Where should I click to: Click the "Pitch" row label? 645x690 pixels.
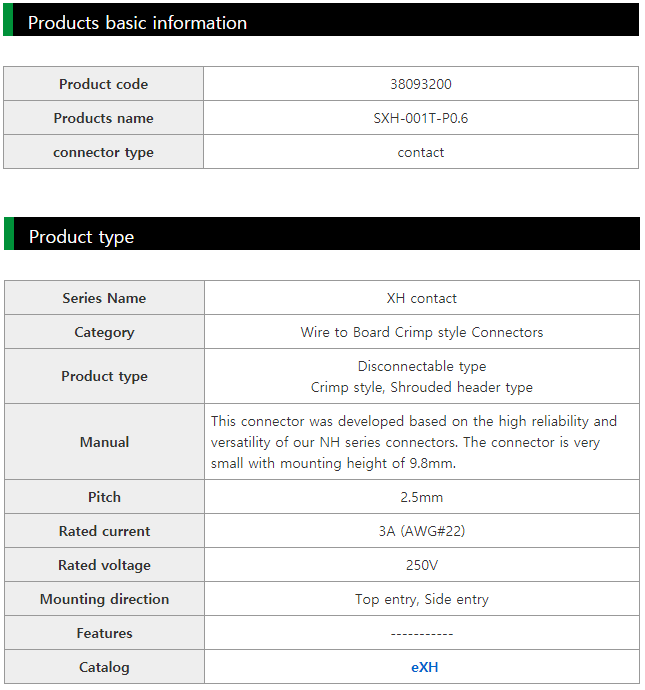[x=104, y=497]
